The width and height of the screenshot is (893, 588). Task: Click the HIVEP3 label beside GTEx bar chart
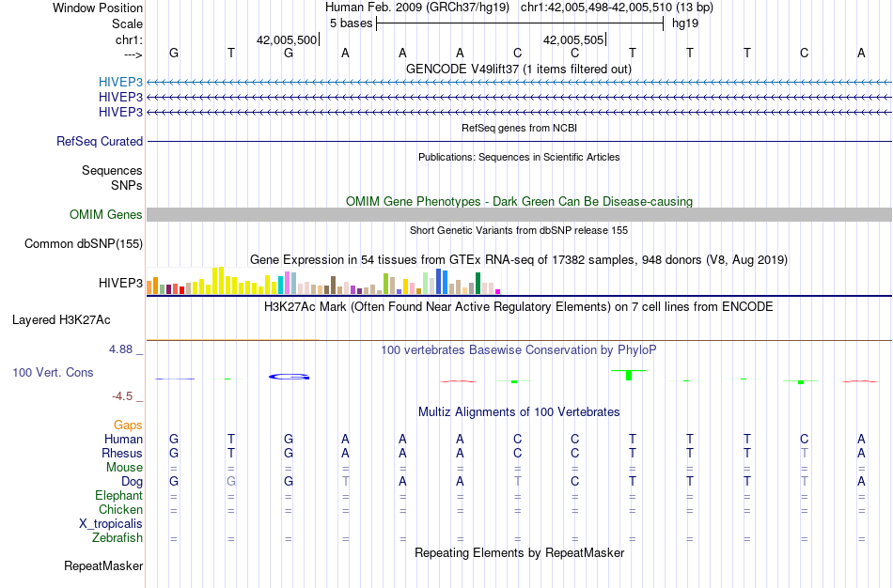point(120,283)
